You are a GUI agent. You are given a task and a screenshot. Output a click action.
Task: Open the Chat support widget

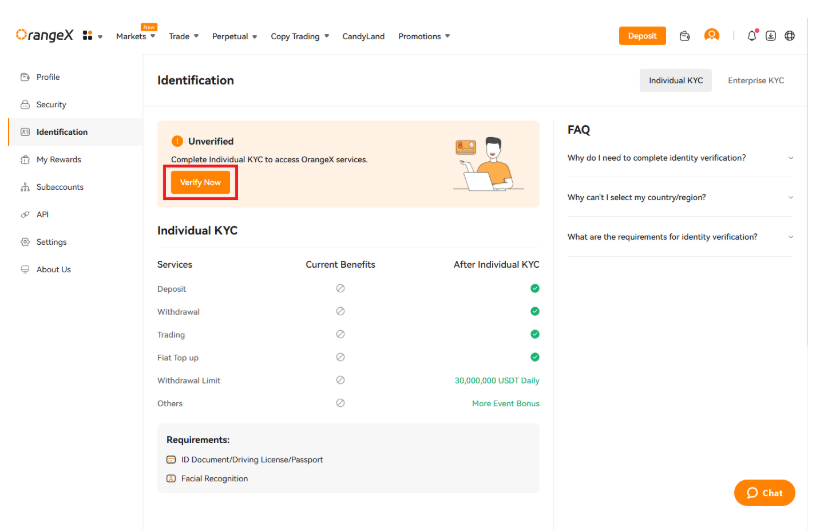pos(765,493)
